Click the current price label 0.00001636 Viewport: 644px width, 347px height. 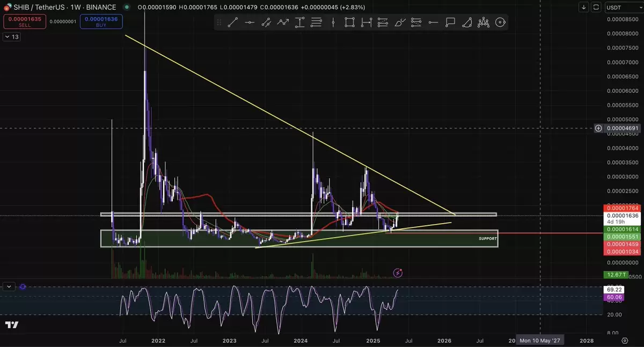coord(624,216)
